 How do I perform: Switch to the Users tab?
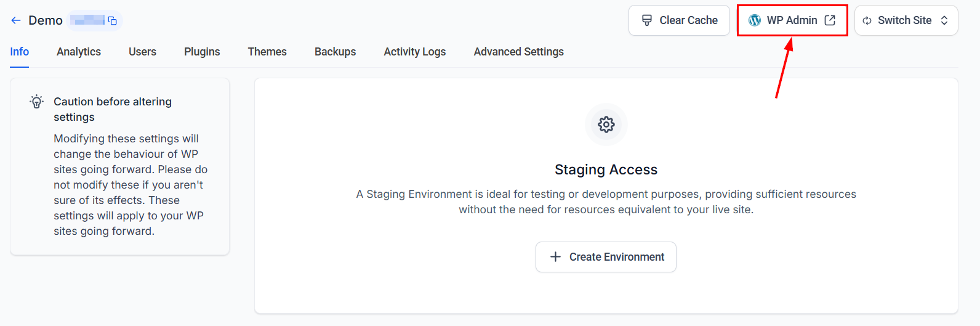tap(142, 52)
